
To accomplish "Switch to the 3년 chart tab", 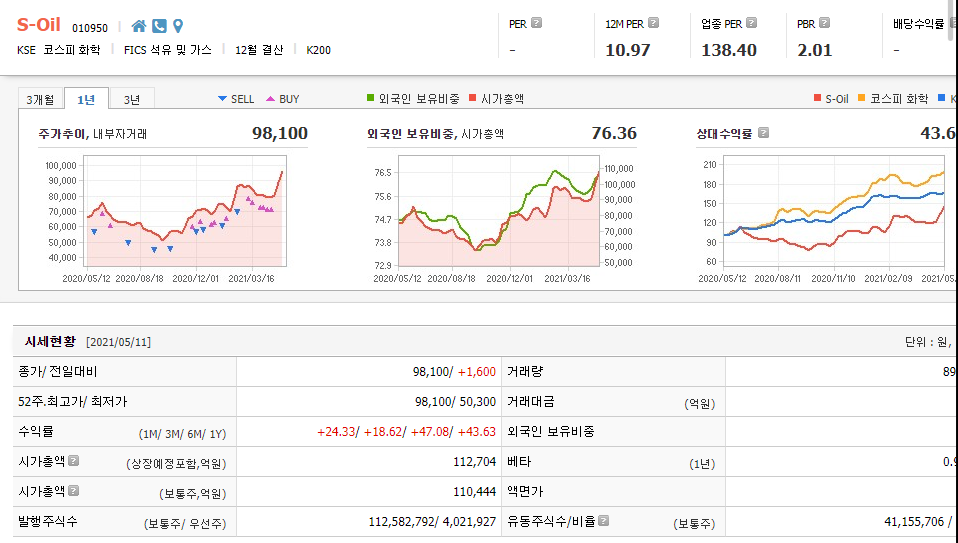I will pos(132,99).
